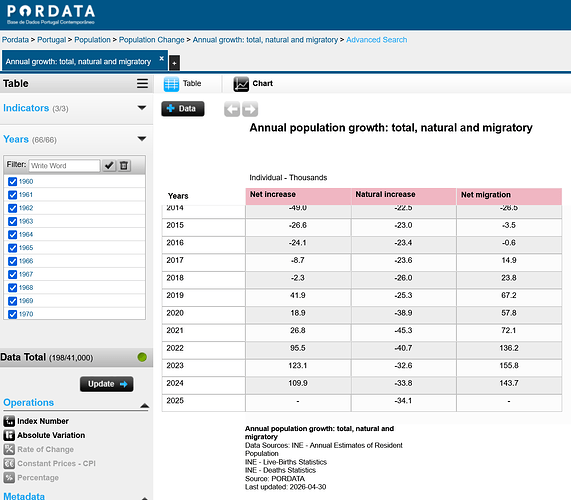Click the 136.2 net migration value

tap(509, 348)
